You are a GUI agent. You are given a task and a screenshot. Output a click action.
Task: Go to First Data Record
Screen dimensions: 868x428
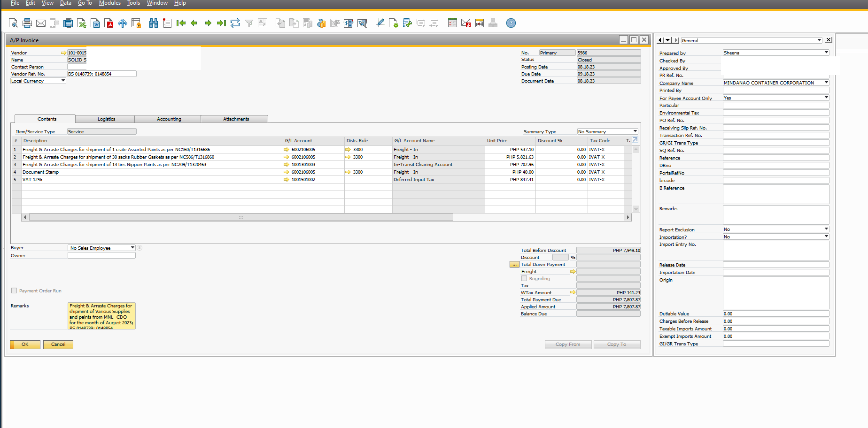[x=181, y=23]
